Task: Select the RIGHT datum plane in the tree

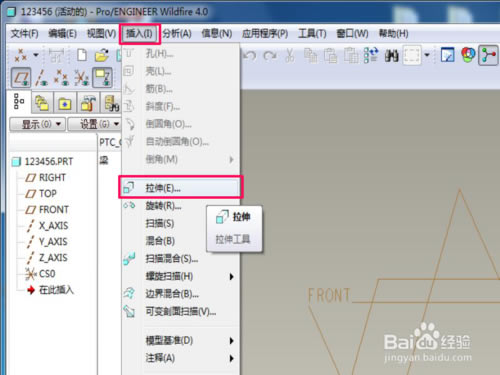Action: (46, 178)
